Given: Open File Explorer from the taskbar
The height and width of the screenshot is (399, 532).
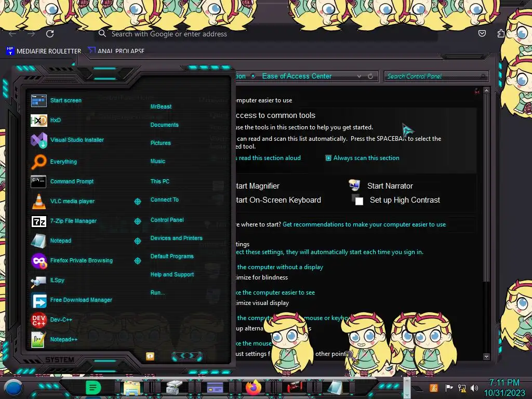Looking at the screenshot, I should pos(131,388).
